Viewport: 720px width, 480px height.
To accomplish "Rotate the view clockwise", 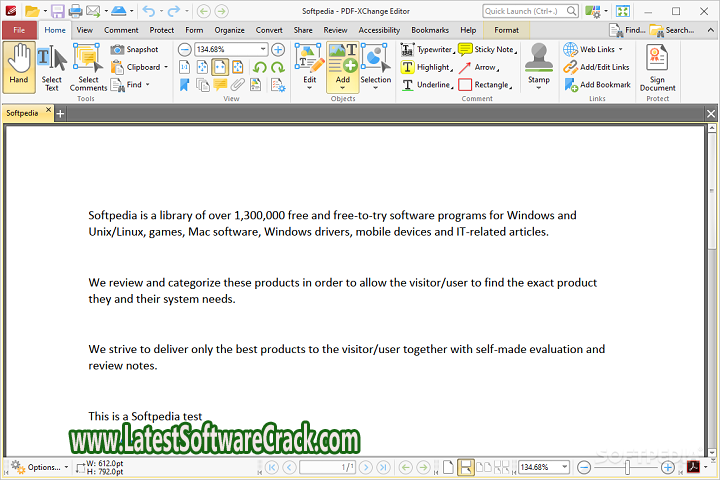I will point(277,67).
